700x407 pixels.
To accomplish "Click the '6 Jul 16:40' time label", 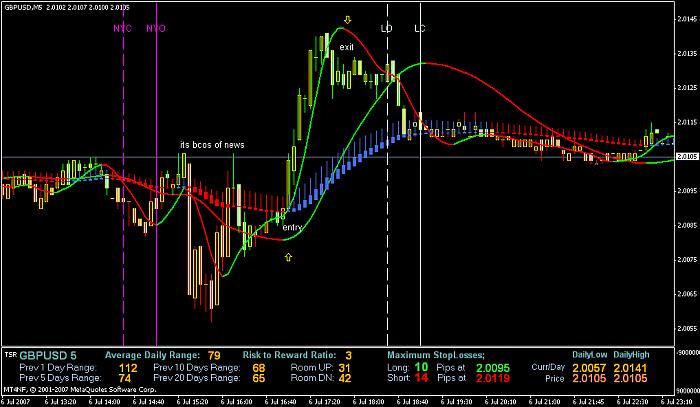I will pos(278,402).
